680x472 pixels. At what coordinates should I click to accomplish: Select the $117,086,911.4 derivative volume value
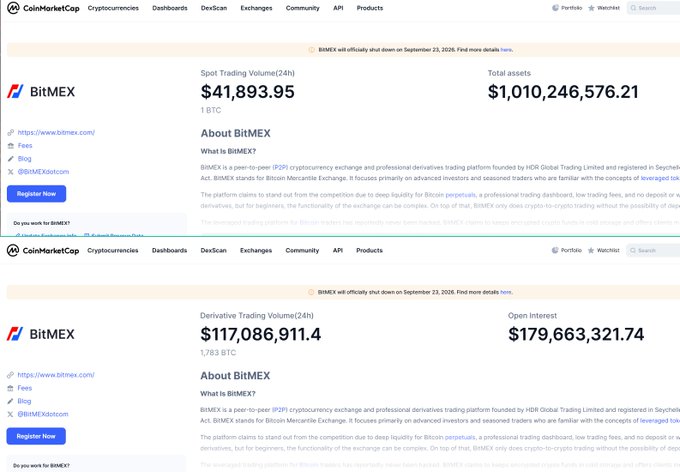click(x=261, y=334)
